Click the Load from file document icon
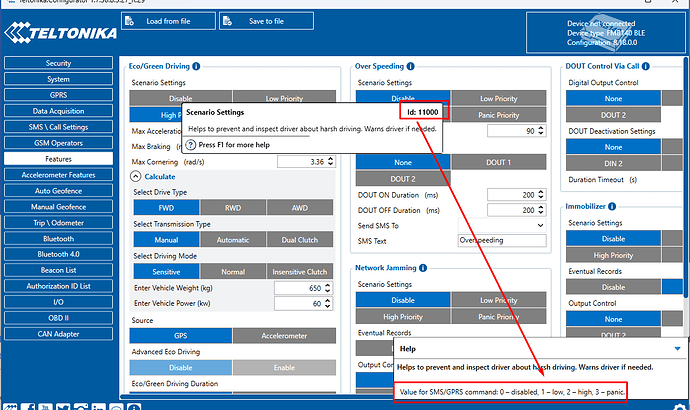Image resolution: width=690 pixels, height=410 pixels. pyautogui.click(x=129, y=21)
